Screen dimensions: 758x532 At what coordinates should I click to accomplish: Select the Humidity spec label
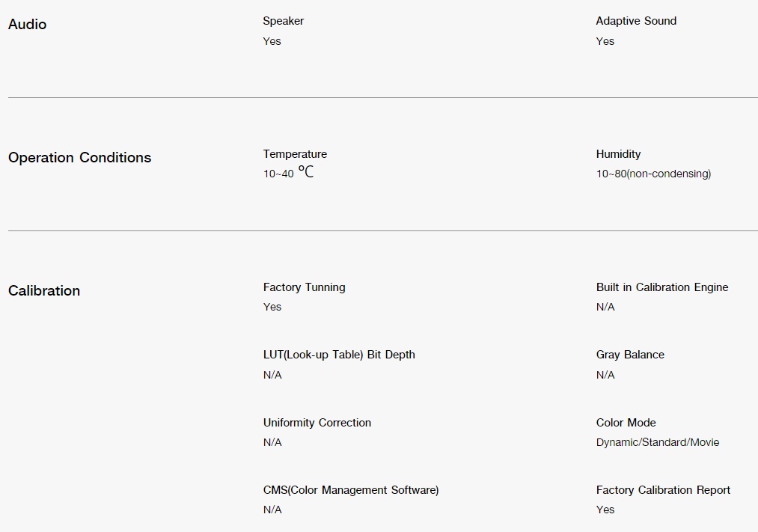[618, 154]
